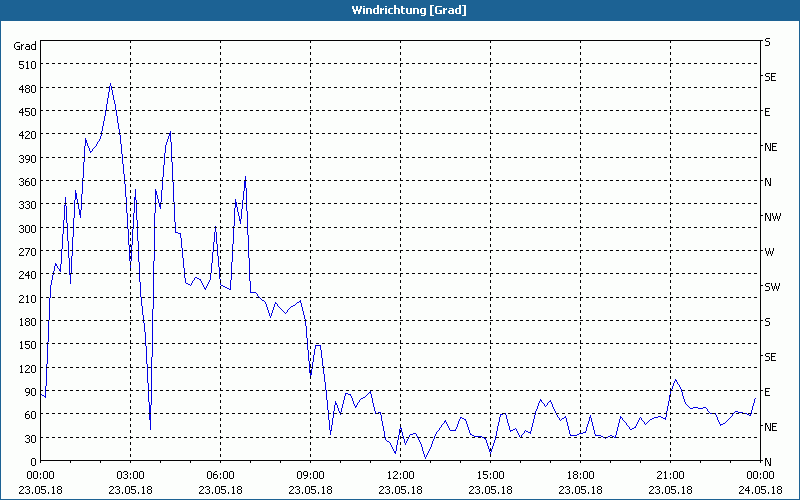Screen dimensions: 800x500
Task: Select the S compass label beside 180 gridline
Action: (x=767, y=322)
